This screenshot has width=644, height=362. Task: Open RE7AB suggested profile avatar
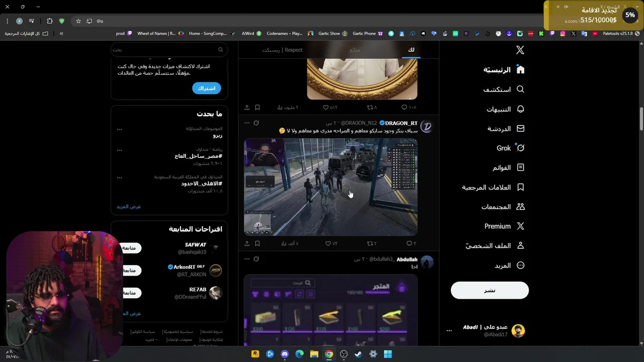click(x=215, y=293)
